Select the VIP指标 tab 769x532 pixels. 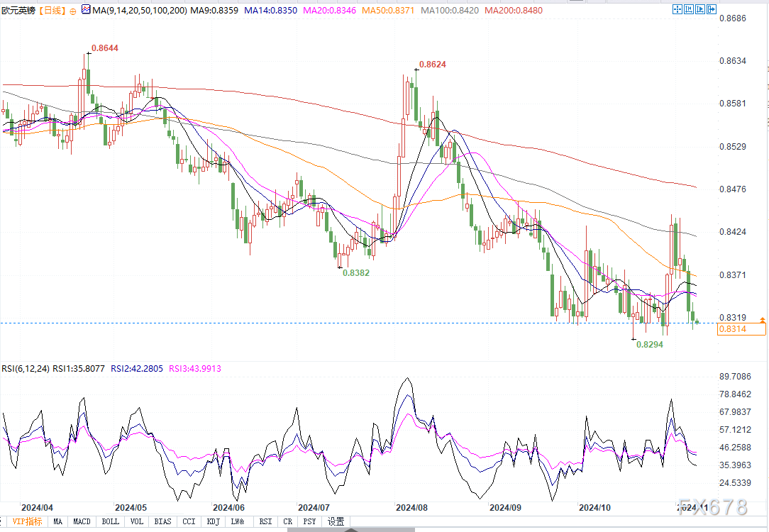coord(27,521)
